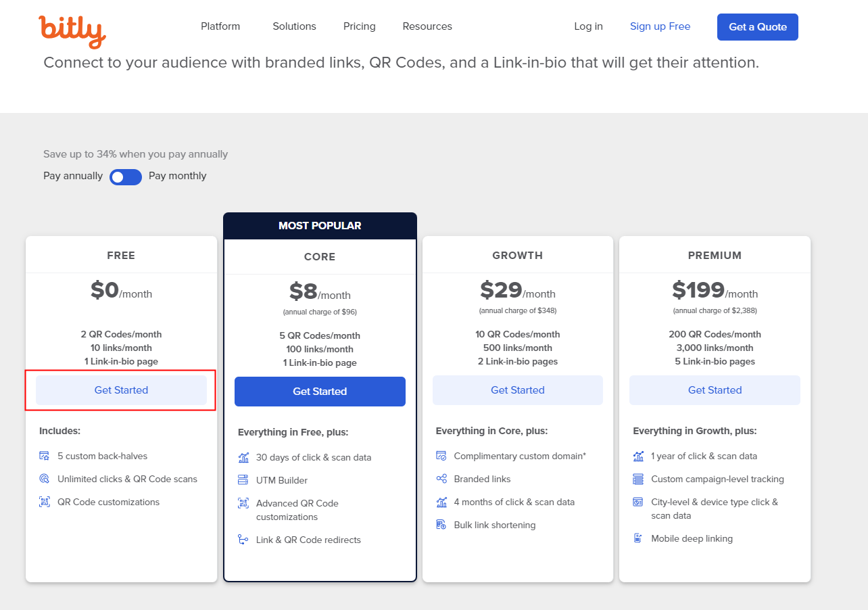
Task: Click the Get a Quote button
Action: pyautogui.click(x=758, y=27)
